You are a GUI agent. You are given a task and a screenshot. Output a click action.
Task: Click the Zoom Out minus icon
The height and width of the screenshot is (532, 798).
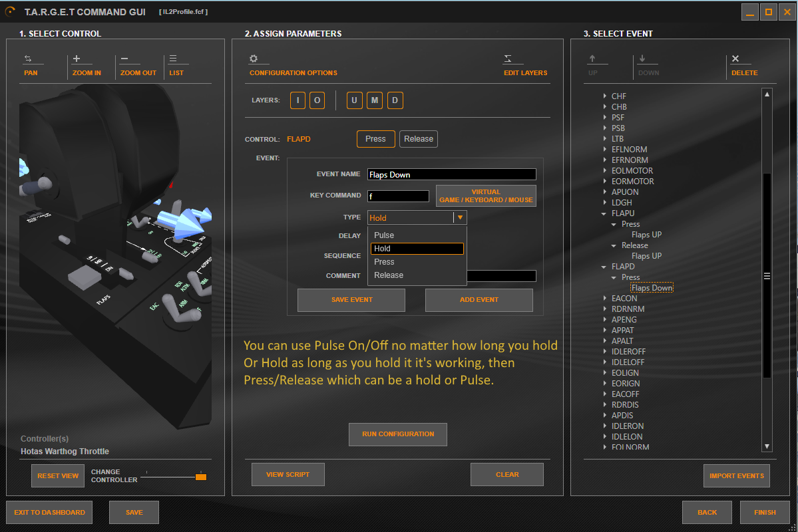124,59
